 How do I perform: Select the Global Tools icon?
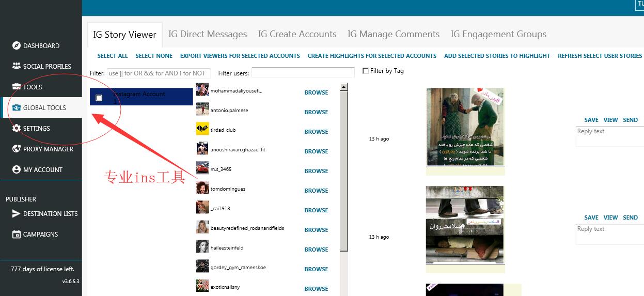coord(17,107)
